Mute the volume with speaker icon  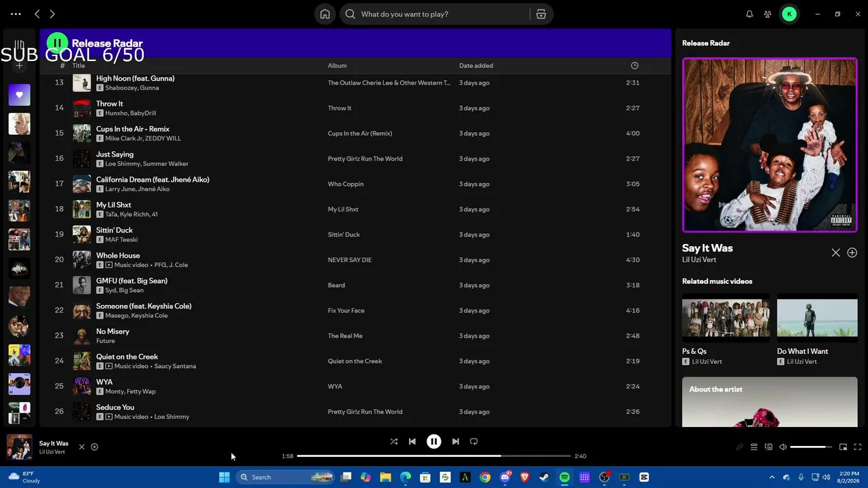click(x=783, y=447)
